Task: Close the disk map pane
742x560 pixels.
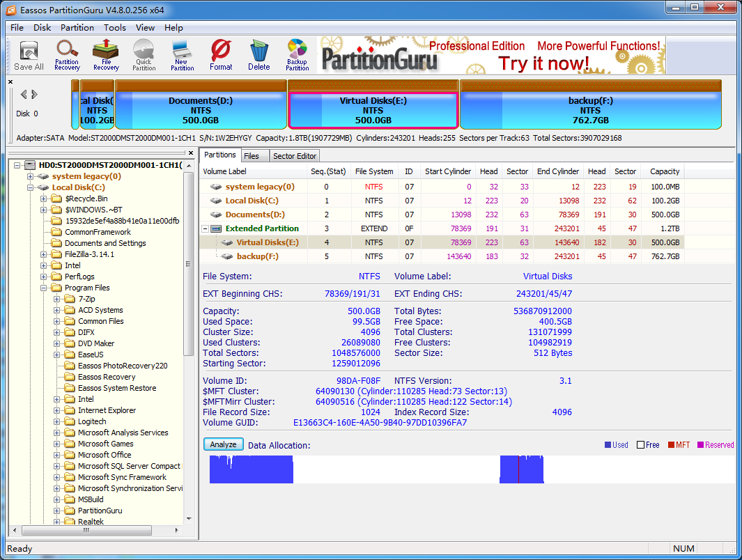Action: click(10, 81)
